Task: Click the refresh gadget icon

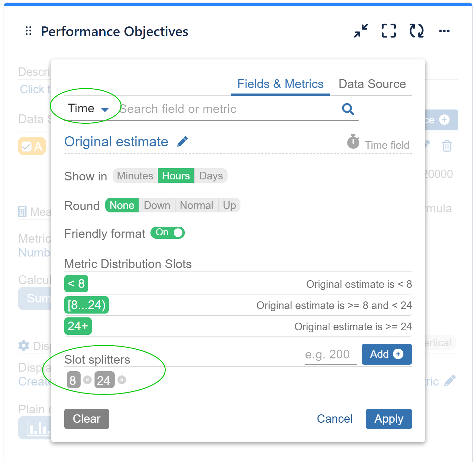Action: coord(416,31)
